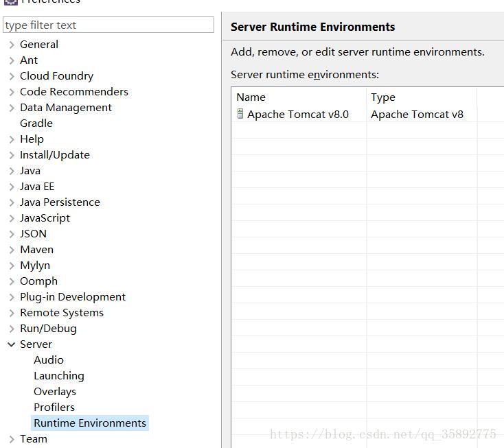The height and width of the screenshot is (448, 504).
Task: Click the Apache Tomcat server icon
Action: pyautogui.click(x=240, y=114)
